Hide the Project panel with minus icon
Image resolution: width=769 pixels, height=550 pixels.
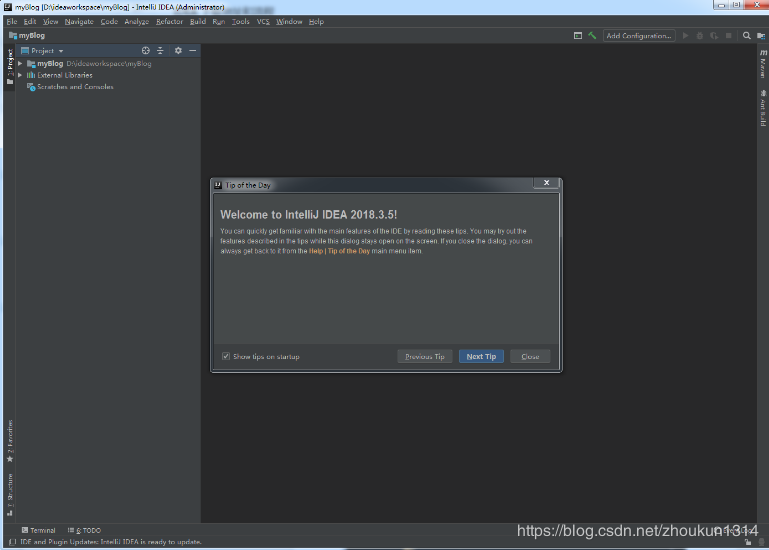tap(193, 51)
